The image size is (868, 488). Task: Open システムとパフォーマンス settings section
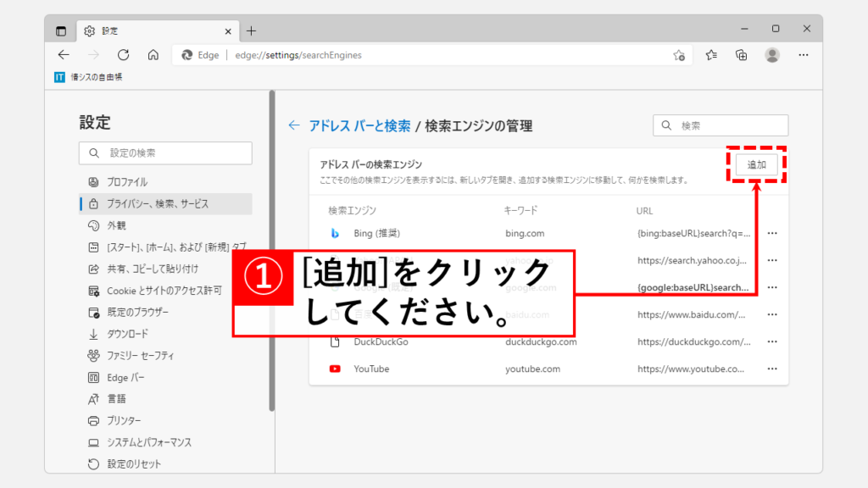click(x=148, y=442)
